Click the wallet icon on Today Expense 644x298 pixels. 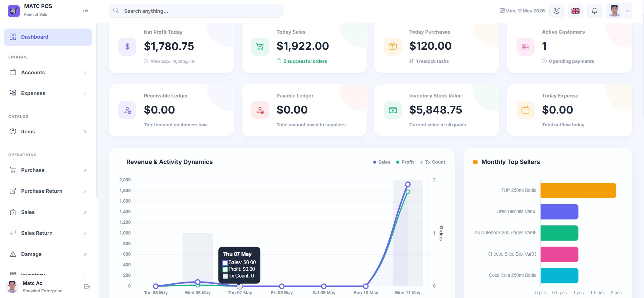click(526, 110)
